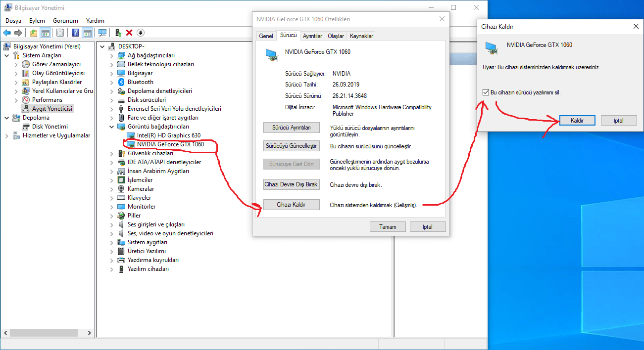Click the Piller battery icon
This screenshot has height=350, width=644.
click(x=121, y=216)
